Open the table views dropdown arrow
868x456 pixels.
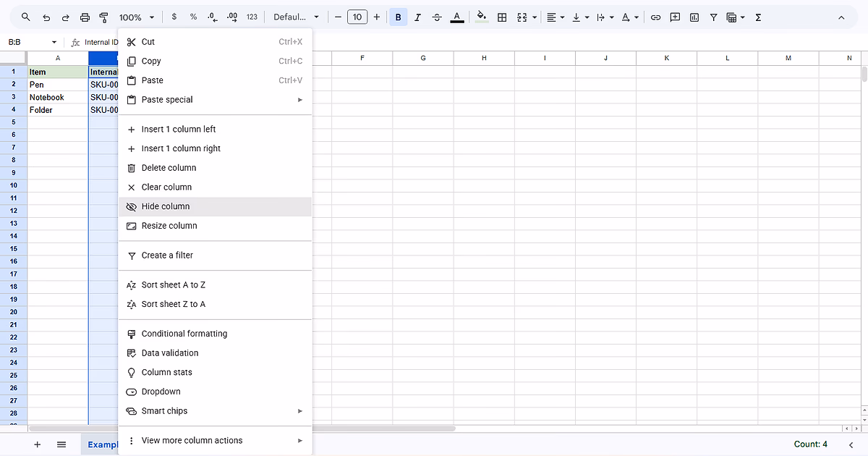pos(742,17)
